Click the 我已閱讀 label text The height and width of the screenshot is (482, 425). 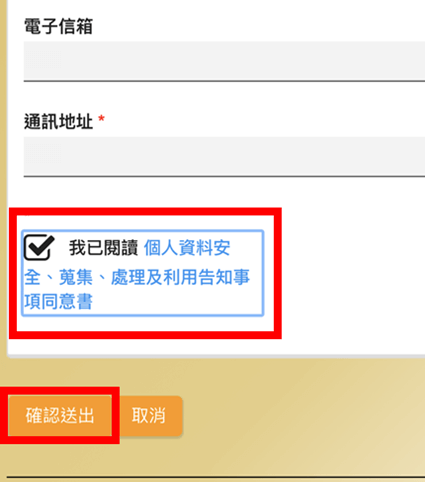coord(103,248)
